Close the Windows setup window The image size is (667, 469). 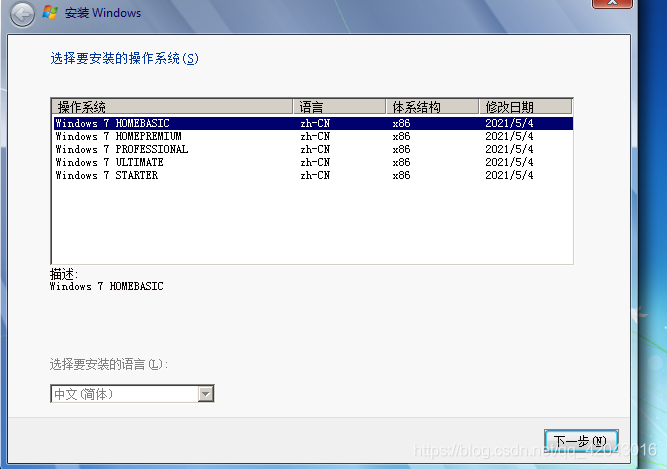point(612,3)
